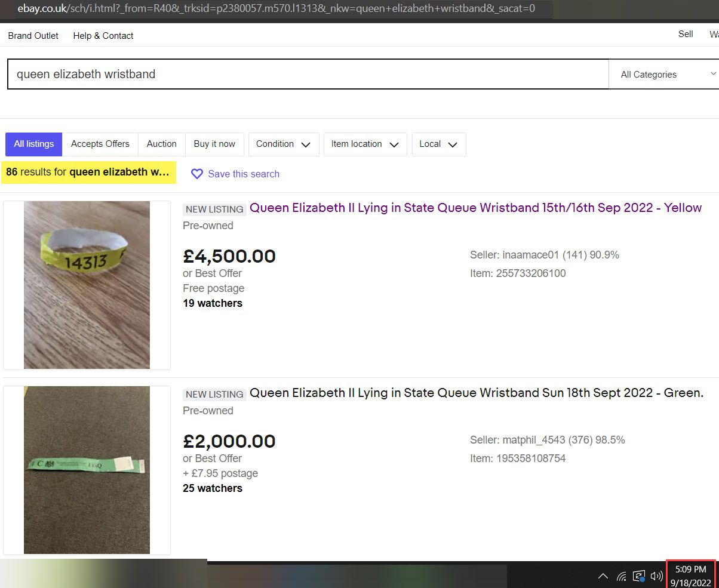The width and height of the screenshot is (719, 588).
Task: Select the Accepts Offers tab
Action: [x=100, y=144]
